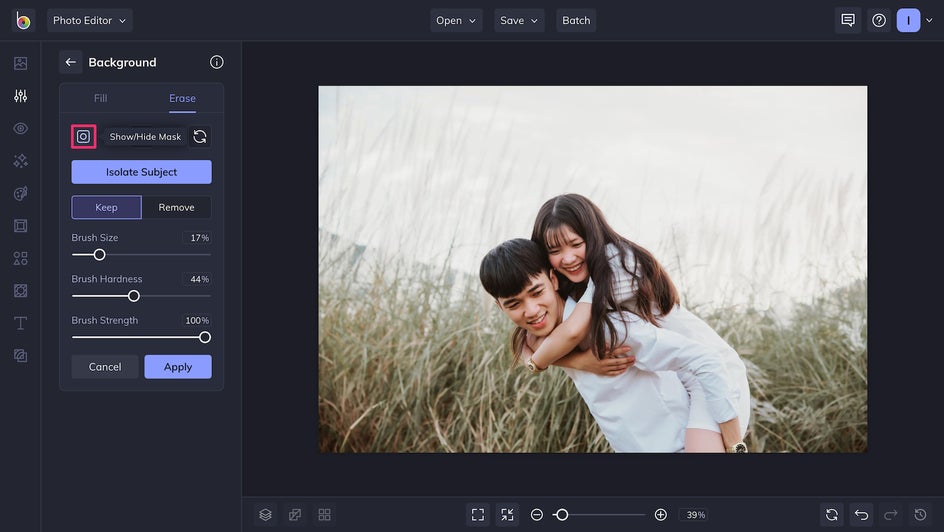Switch to the Fill tab

pos(100,98)
